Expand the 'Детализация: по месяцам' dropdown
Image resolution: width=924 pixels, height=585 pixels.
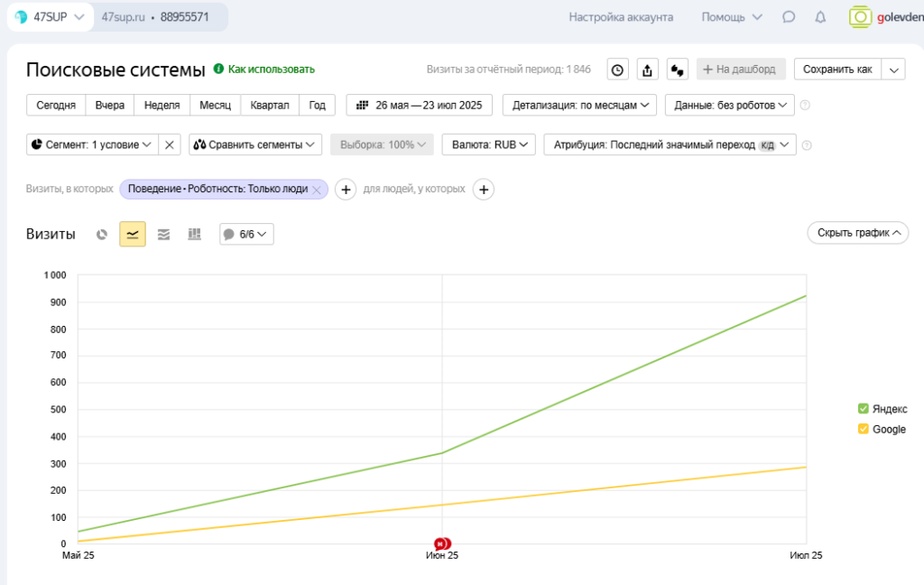point(580,106)
